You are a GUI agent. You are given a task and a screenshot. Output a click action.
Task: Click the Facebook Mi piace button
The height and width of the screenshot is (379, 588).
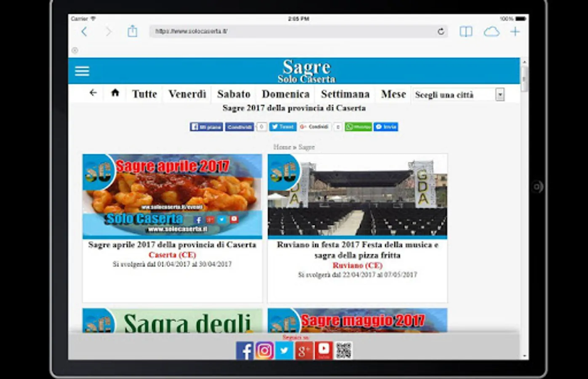click(206, 127)
